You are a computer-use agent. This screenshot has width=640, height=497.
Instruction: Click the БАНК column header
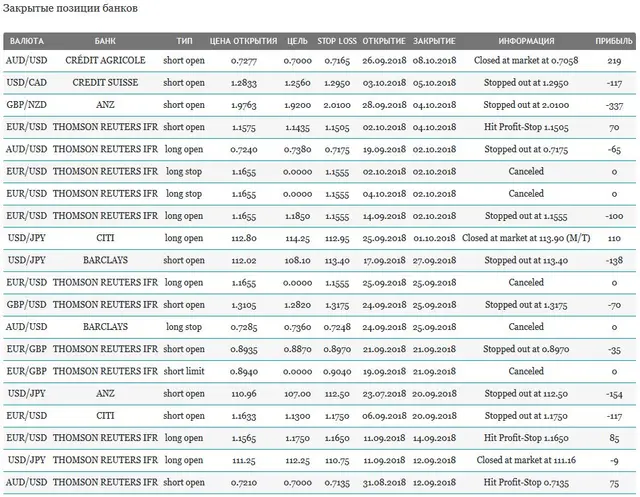tap(105, 41)
